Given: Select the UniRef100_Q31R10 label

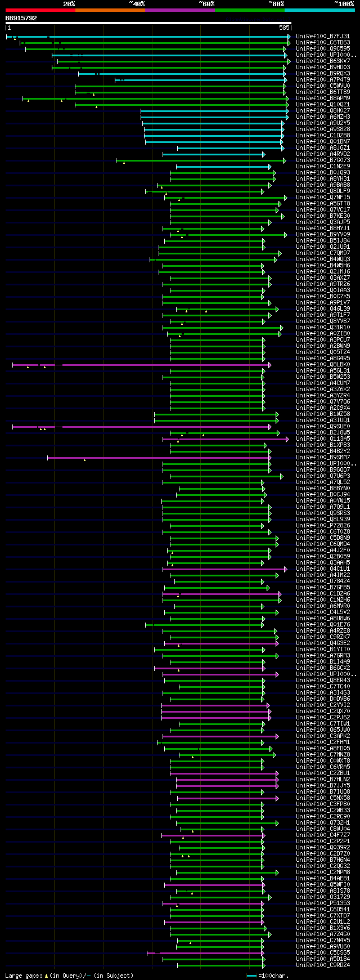Looking at the screenshot, I should pos(323,328).
